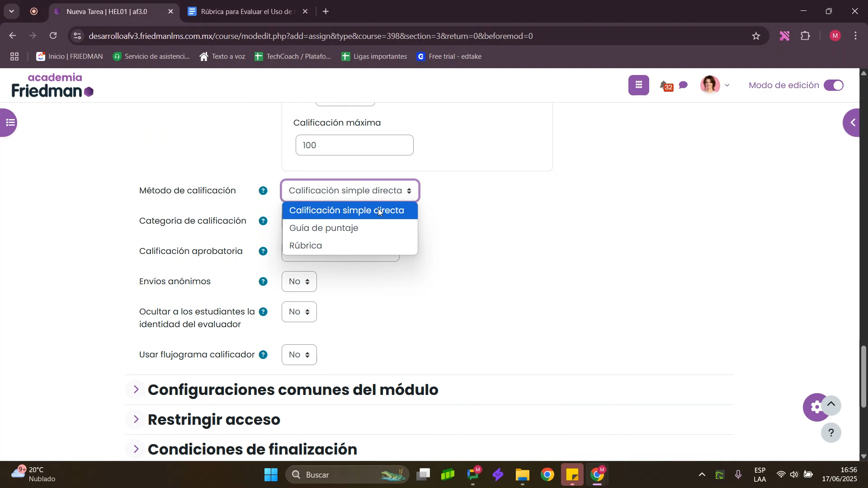The height and width of the screenshot is (488, 868).
Task: Expand Configuraciones comunes del módulo section
Action: pos(293,390)
